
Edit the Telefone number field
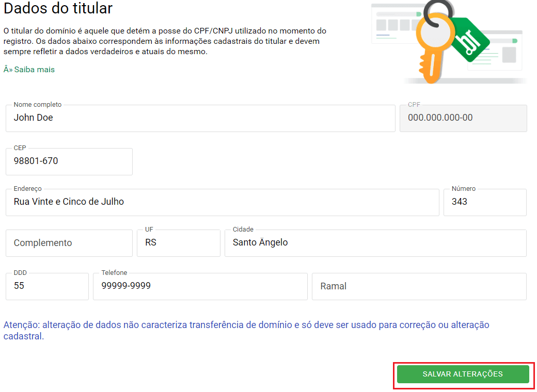click(x=200, y=286)
